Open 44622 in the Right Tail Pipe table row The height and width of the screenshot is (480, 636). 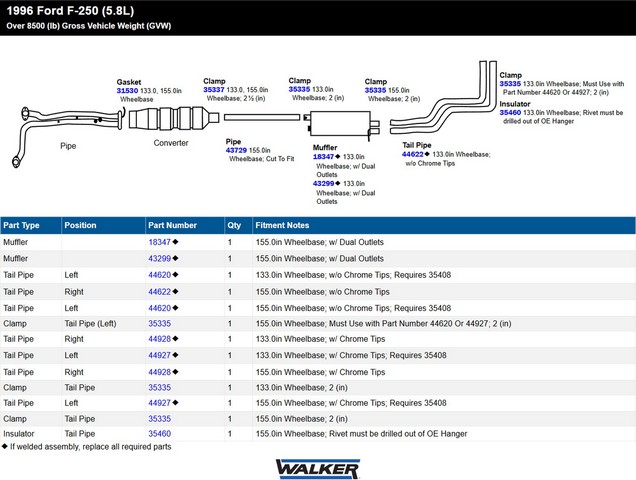[159, 292]
